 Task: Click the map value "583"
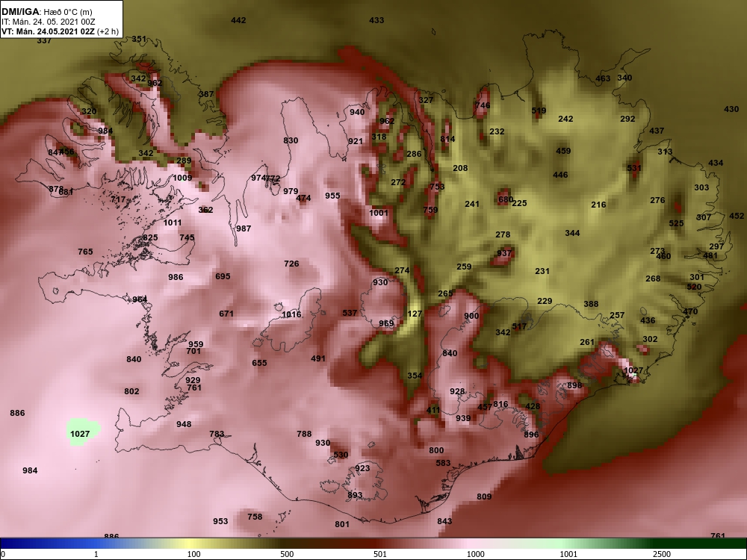click(x=443, y=463)
